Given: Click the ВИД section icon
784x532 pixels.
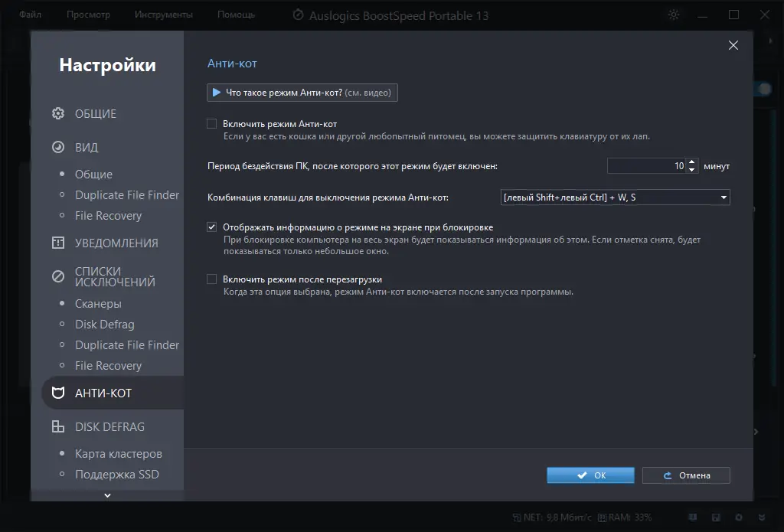Looking at the screenshot, I should pos(58,148).
